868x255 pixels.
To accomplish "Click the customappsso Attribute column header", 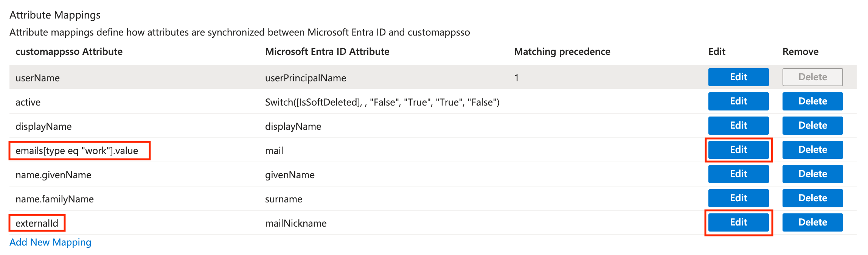I will pos(69,51).
